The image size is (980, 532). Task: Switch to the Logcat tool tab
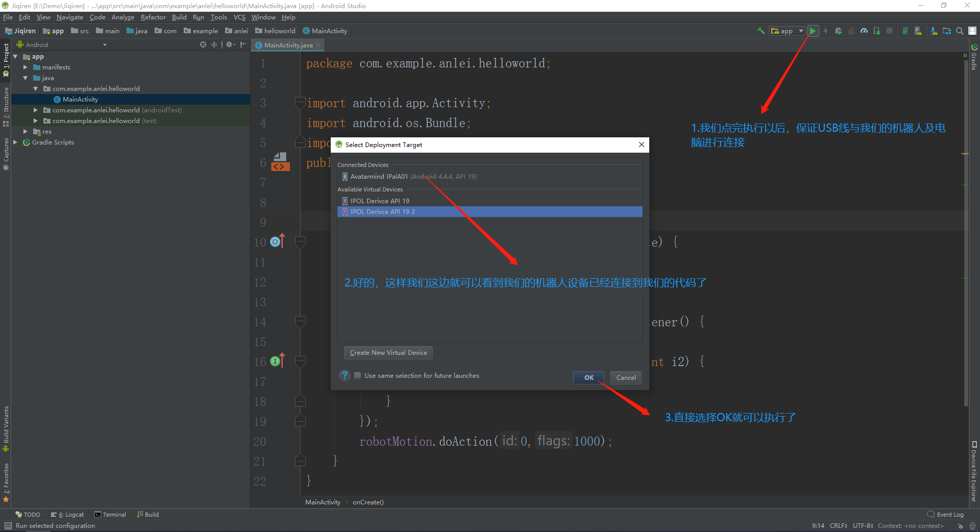click(67, 515)
